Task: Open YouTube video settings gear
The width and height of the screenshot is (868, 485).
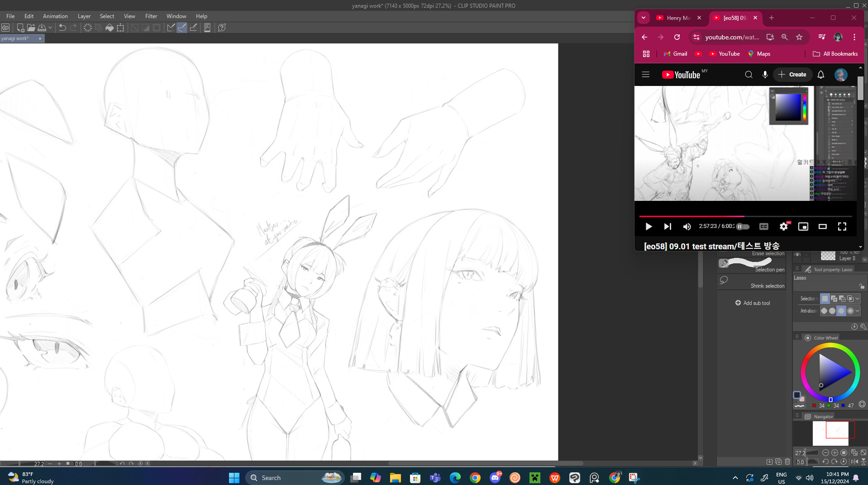Action: tap(784, 227)
